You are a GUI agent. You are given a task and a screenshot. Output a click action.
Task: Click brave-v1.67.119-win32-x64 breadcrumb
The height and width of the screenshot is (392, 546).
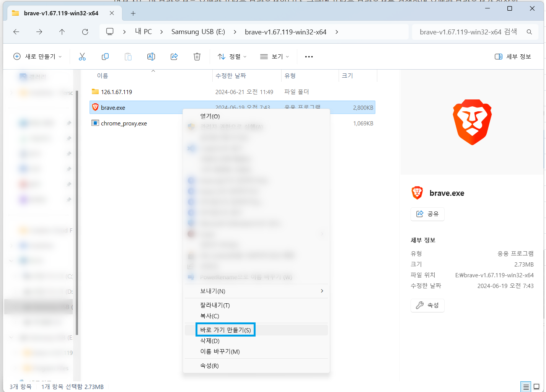pos(285,32)
